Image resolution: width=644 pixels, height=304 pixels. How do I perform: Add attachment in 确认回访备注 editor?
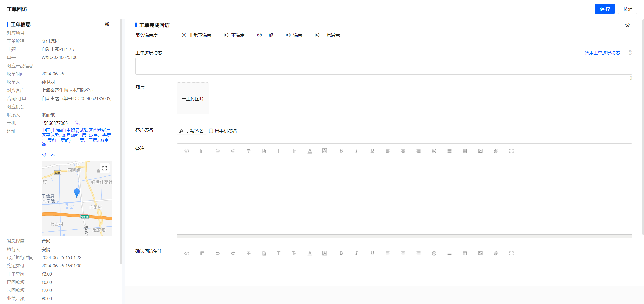(x=496, y=253)
